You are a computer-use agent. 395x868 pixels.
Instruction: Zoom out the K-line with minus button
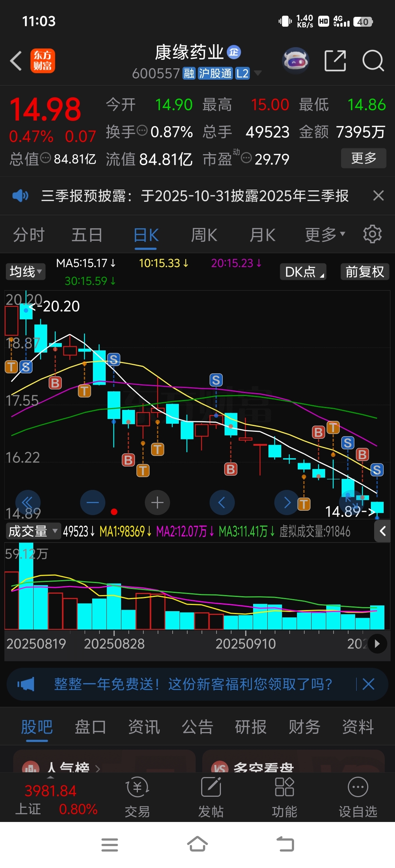tap(93, 503)
